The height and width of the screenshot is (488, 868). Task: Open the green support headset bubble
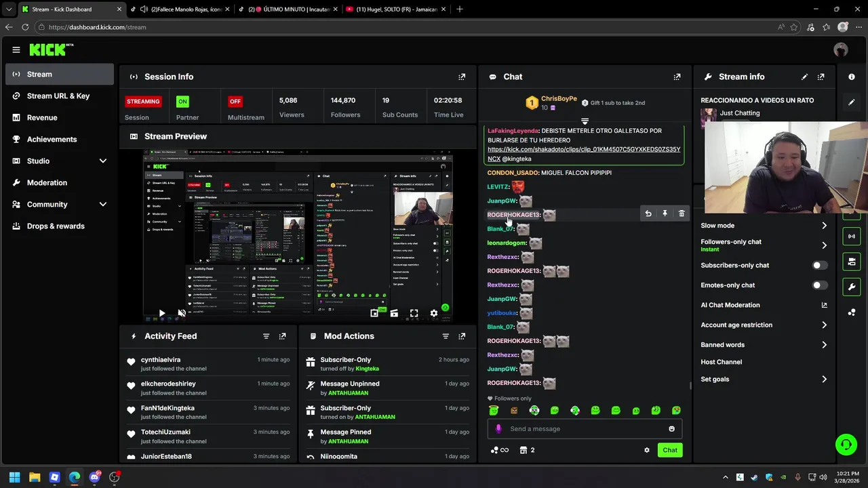(x=846, y=445)
